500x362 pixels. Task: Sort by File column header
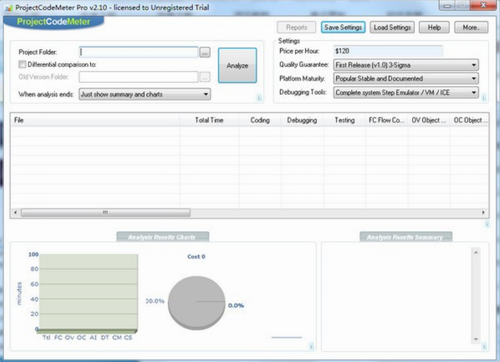(95, 120)
